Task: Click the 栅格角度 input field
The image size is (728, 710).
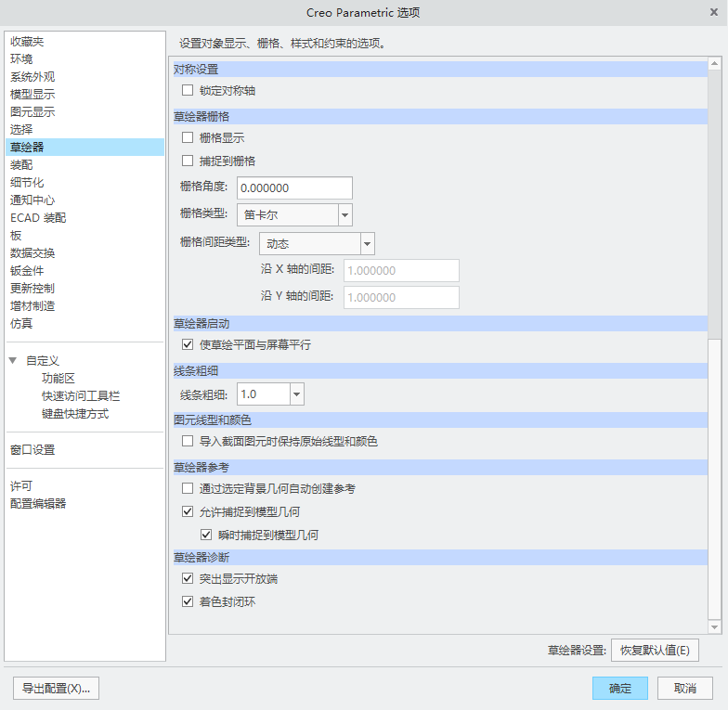Action: [294, 187]
